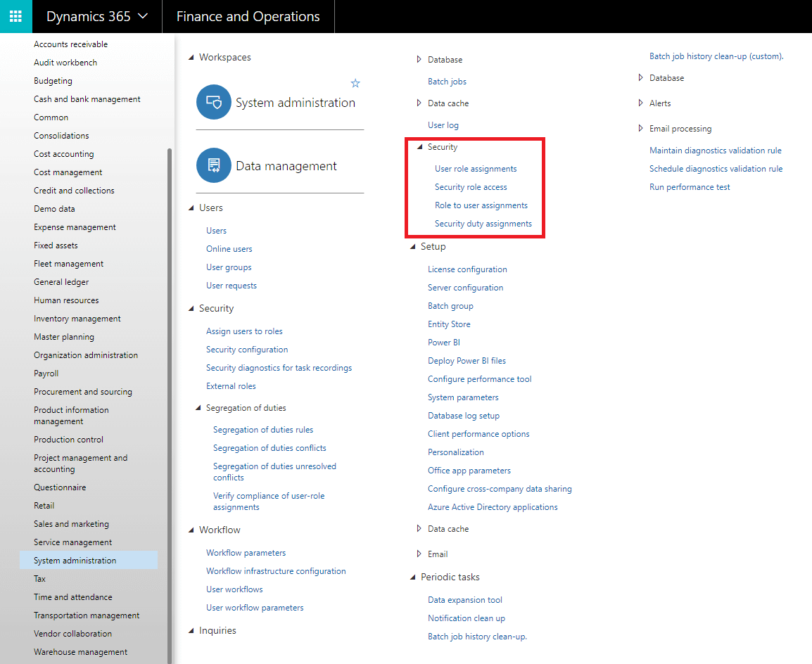Open Run performance test
Image resolution: width=812 pixels, height=664 pixels.
pos(690,187)
